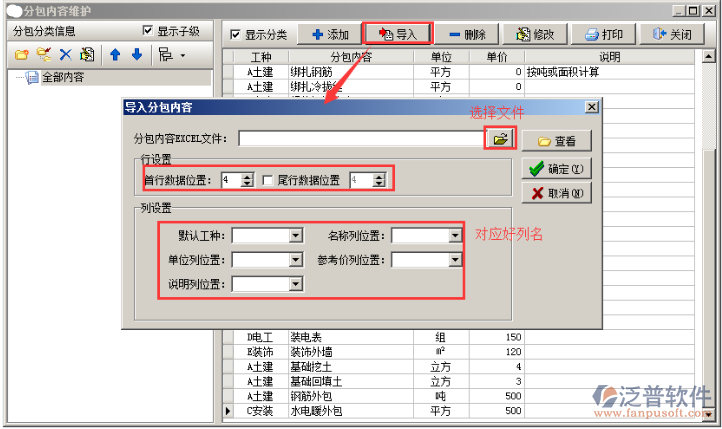Click the D电工 work type cell
The image size is (722, 429).
pos(261,337)
